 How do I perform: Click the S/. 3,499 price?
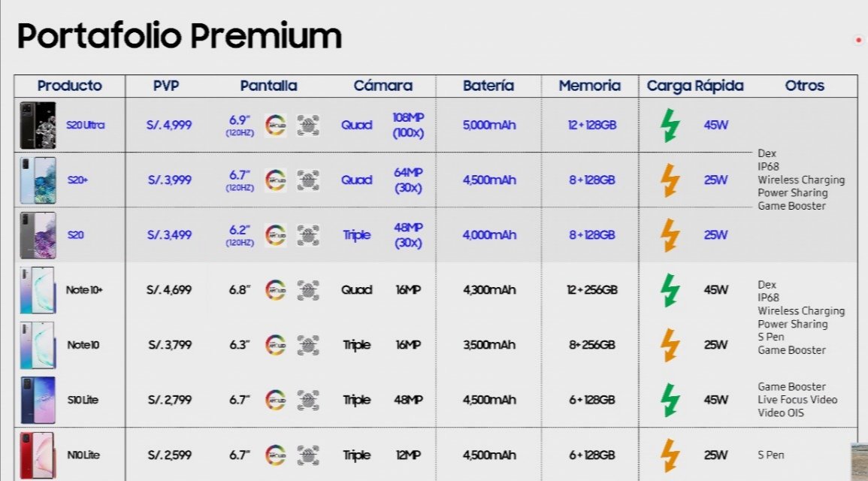coord(169,234)
